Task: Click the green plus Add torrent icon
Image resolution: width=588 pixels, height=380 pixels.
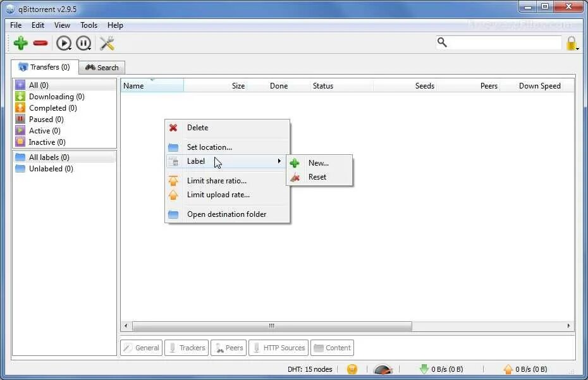Action: 21,43
